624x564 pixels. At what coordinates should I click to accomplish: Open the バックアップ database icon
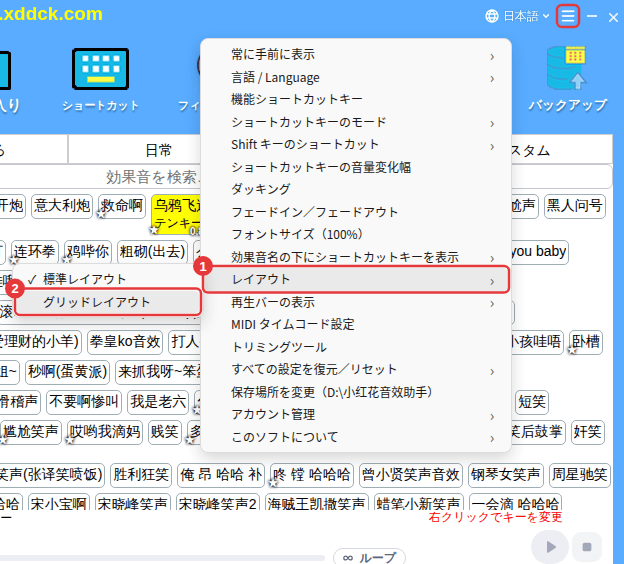click(x=566, y=68)
